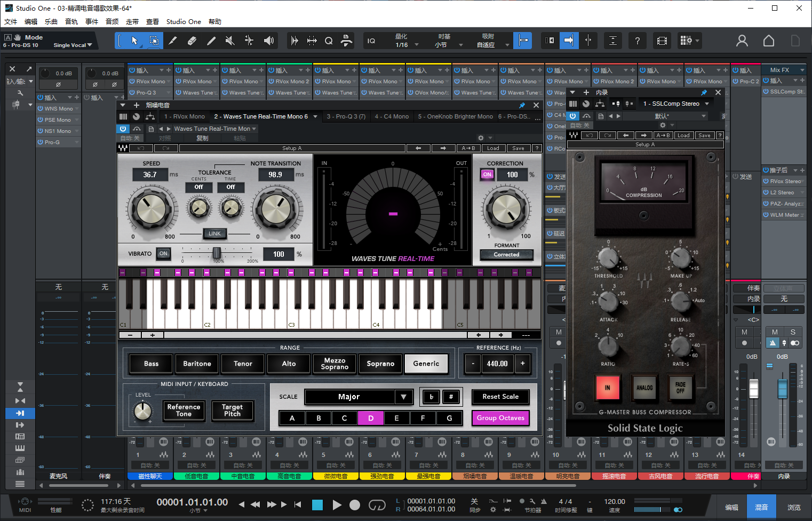Click the Play button in transport
The width and height of the screenshot is (812, 521).
click(x=337, y=505)
